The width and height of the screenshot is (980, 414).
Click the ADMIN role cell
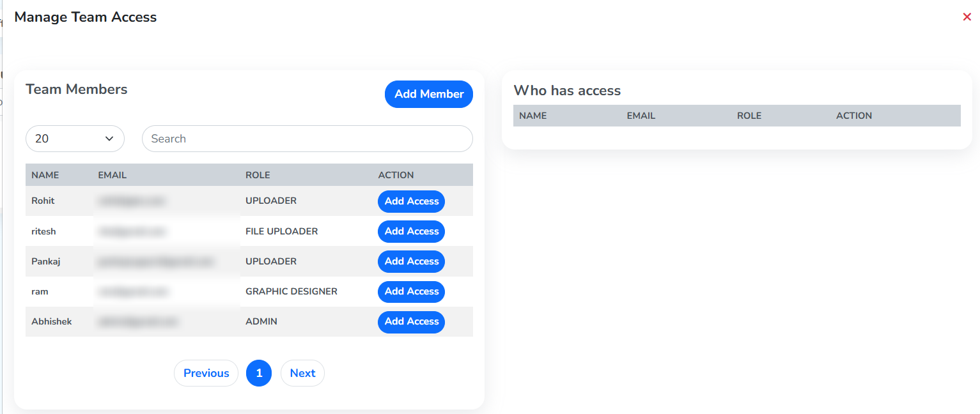click(x=261, y=321)
